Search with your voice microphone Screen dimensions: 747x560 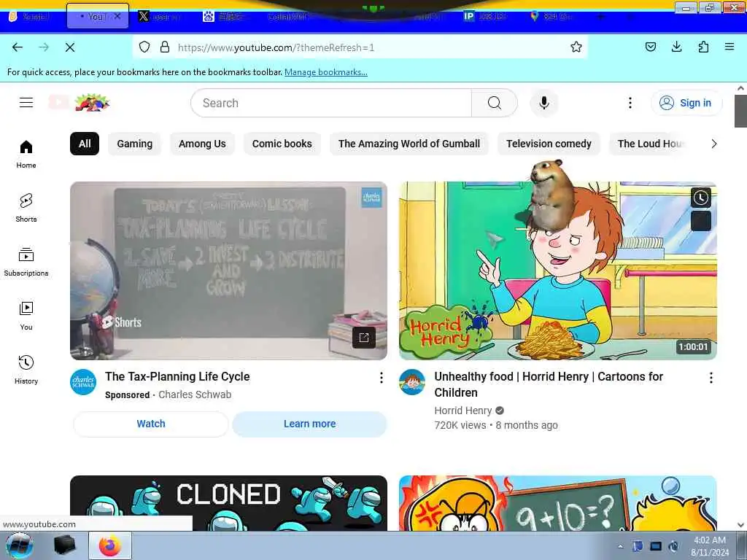pos(543,103)
